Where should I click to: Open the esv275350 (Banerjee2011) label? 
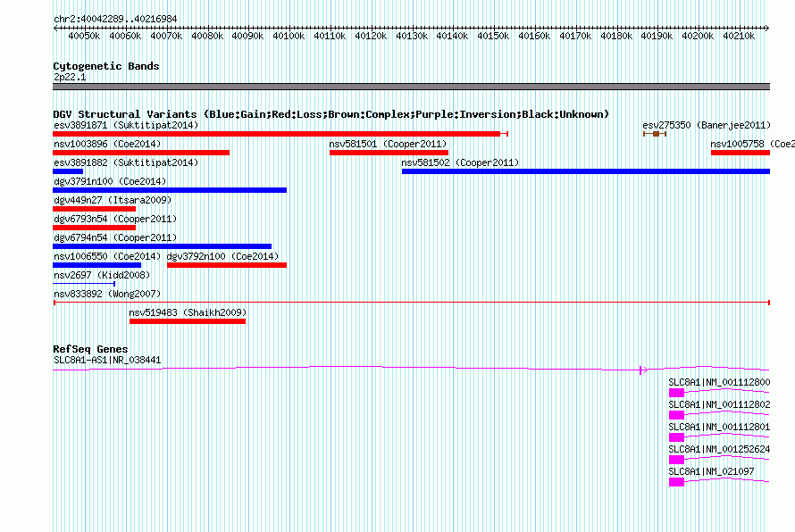(707, 125)
